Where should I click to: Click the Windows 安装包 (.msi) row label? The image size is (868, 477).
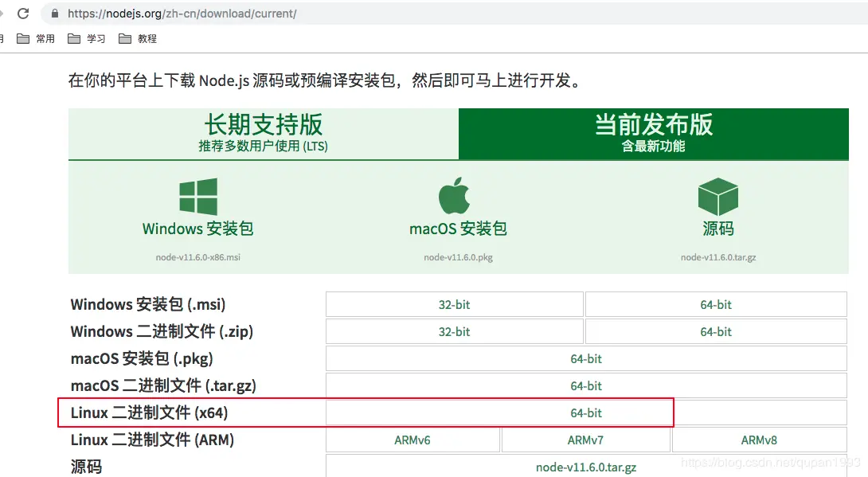(x=148, y=304)
